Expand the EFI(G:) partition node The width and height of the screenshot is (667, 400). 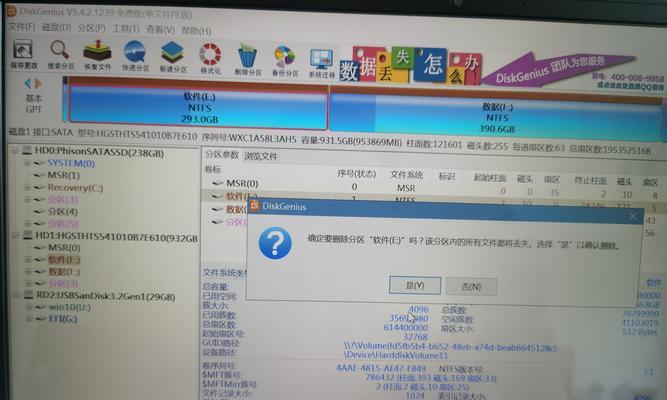click(x=29, y=319)
